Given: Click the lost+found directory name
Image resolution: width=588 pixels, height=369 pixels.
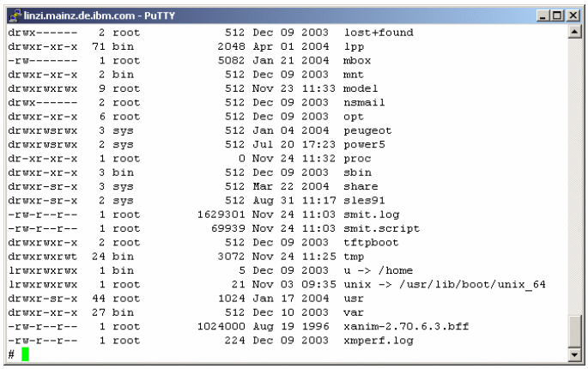Looking at the screenshot, I should point(379,33).
